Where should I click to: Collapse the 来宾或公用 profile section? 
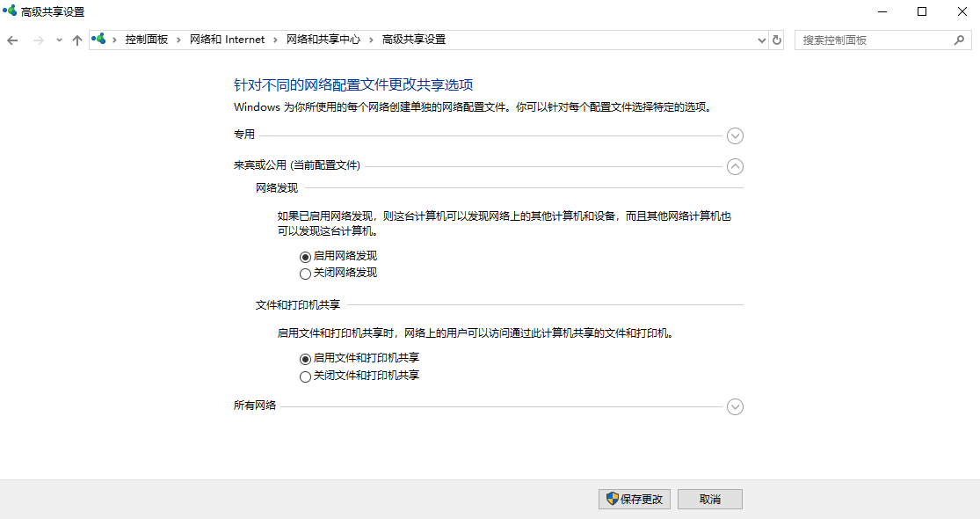[735, 166]
